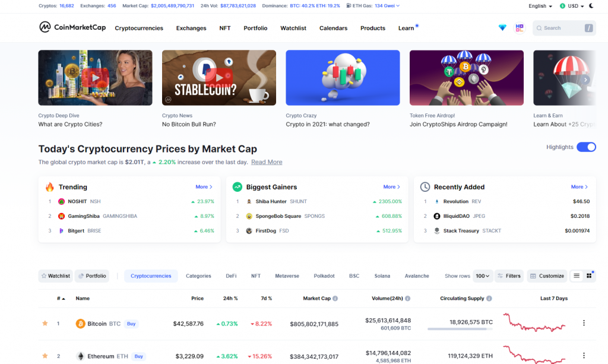Toggle dark mode moon icon
Screen dimensions: 608x364
(x=591, y=6)
